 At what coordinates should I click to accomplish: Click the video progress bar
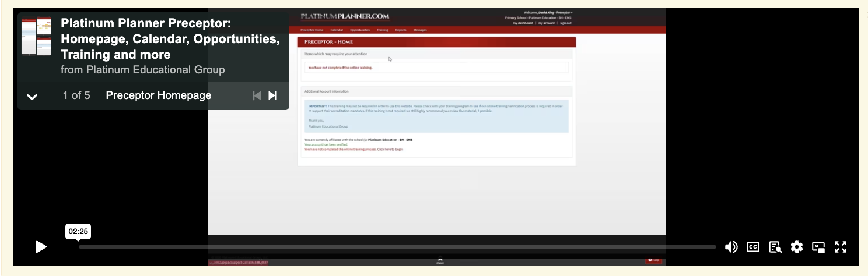[397, 247]
